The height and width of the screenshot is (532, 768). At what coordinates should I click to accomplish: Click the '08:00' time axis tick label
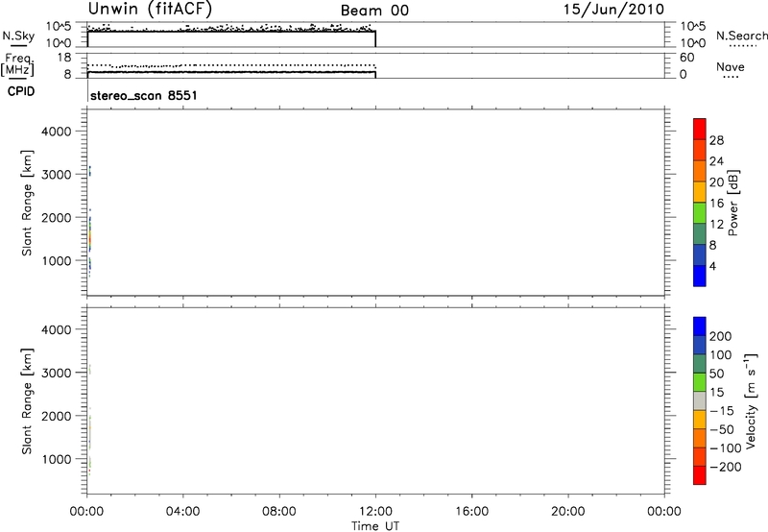[279, 512]
